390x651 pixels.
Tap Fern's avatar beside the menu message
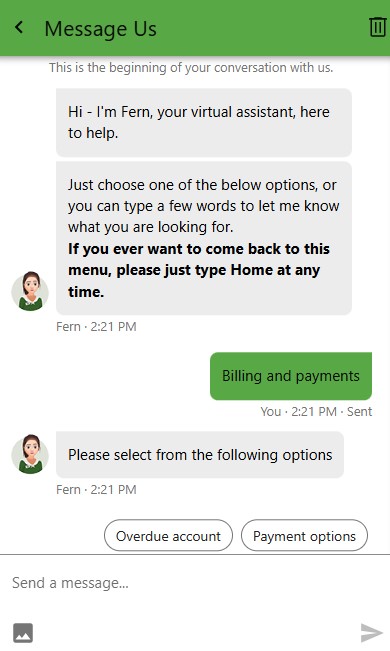(x=30, y=291)
